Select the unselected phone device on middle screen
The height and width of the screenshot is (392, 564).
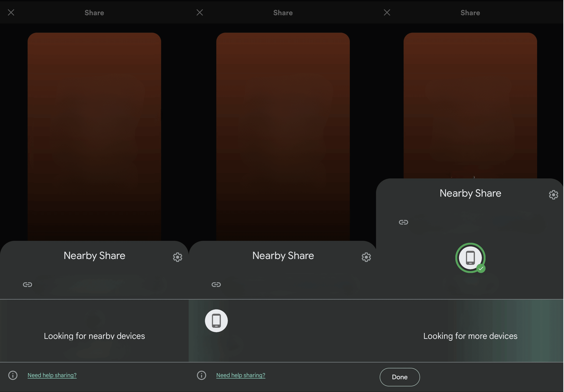(216, 321)
